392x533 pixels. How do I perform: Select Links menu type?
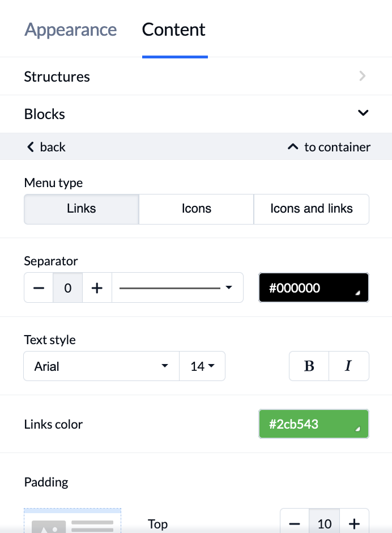pyautogui.click(x=82, y=209)
